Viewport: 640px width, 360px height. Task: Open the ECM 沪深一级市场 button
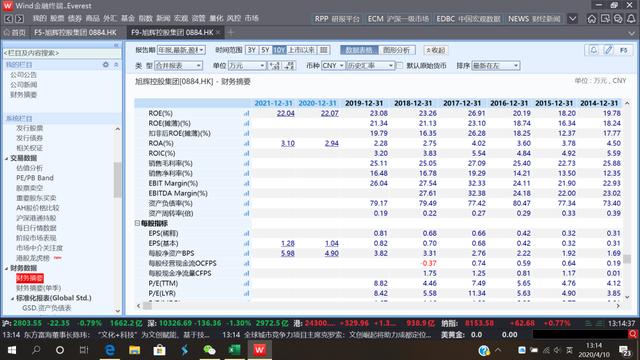tap(398, 19)
